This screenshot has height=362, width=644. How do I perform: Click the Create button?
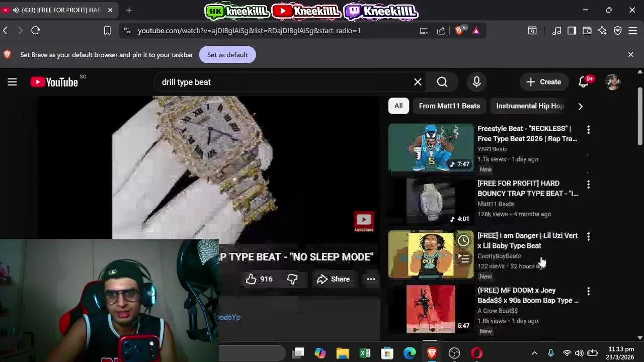click(x=543, y=82)
